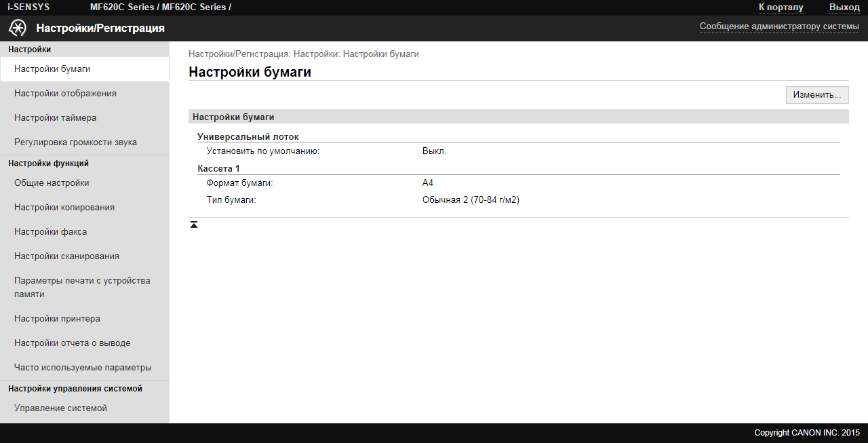This screenshot has width=868, height=443.
Task: Open Часто используемые параметры
Action: (x=83, y=368)
